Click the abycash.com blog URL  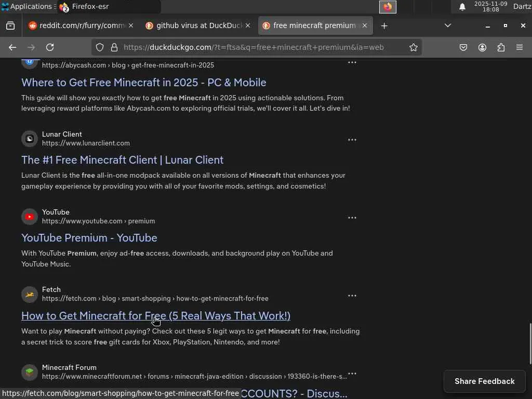click(128, 65)
